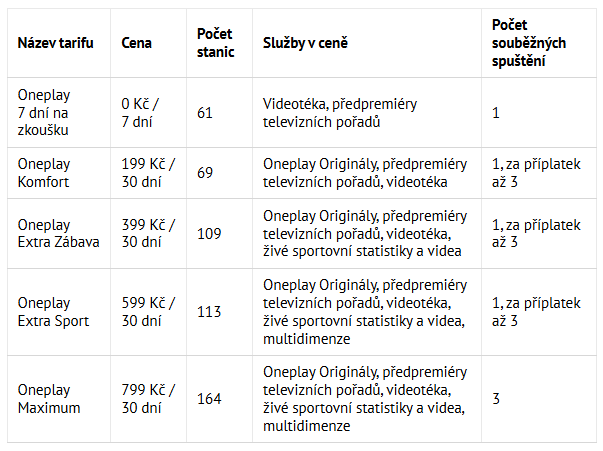Click the '0 Kč / 7 dní' price
603x451 pixels.
point(140,112)
